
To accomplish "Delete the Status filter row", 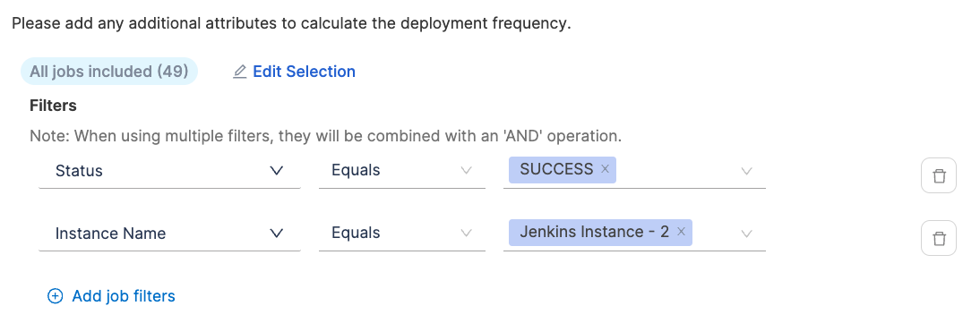I will click(938, 175).
